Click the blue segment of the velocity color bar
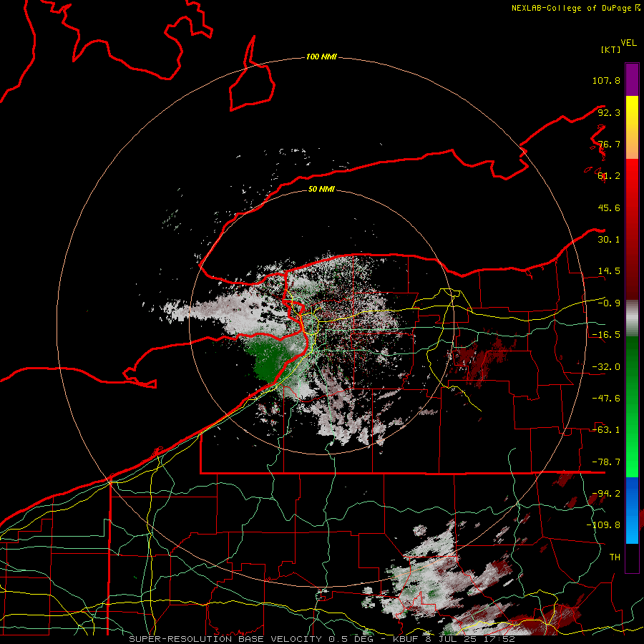The width and height of the screenshot is (644, 644). pyautogui.click(x=632, y=510)
